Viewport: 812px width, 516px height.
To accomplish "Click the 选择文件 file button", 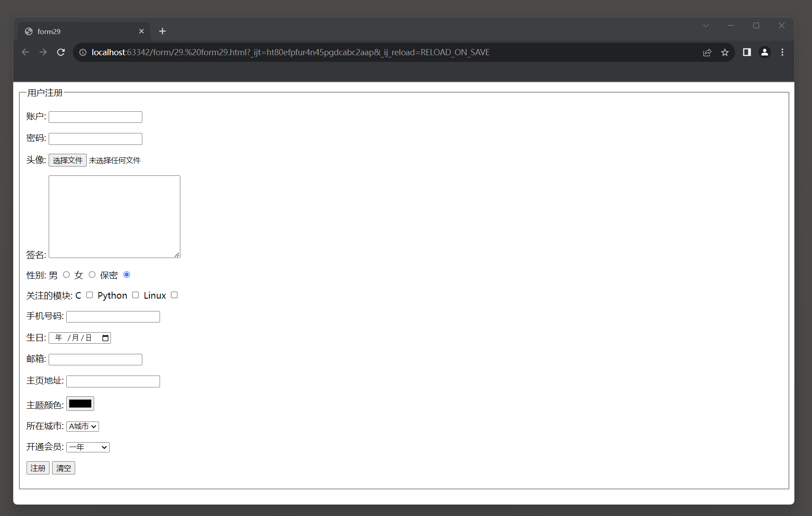I will [68, 160].
